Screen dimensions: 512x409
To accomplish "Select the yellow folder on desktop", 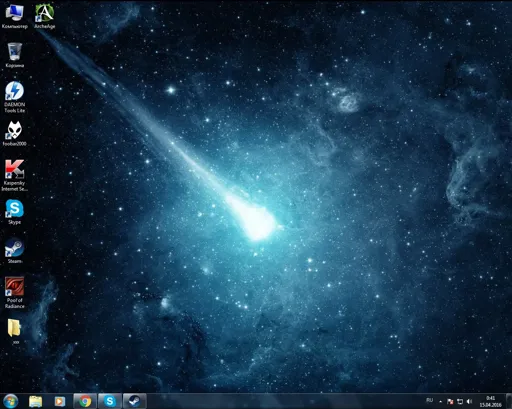I will (15, 332).
